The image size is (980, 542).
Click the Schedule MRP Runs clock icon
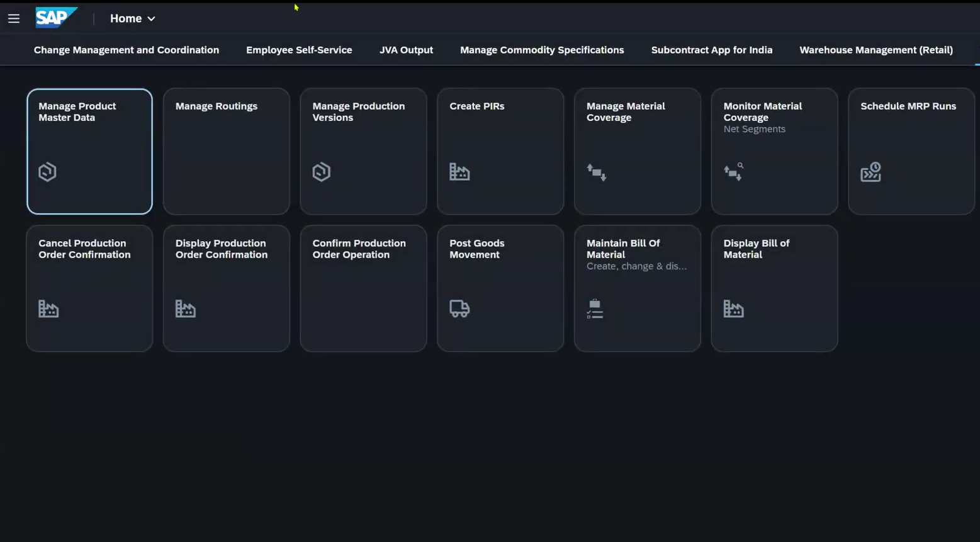(870, 172)
